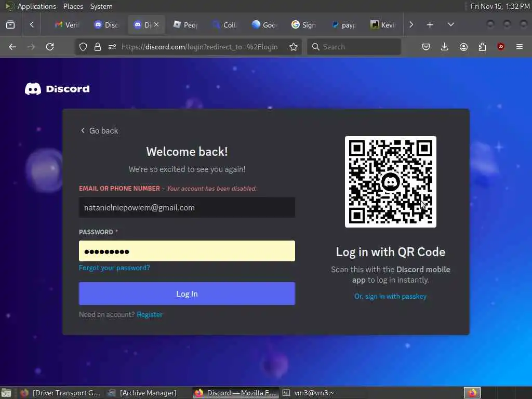This screenshot has width=532, height=399.
Task: Open the Extensions puzzle icon
Action: 482,47
